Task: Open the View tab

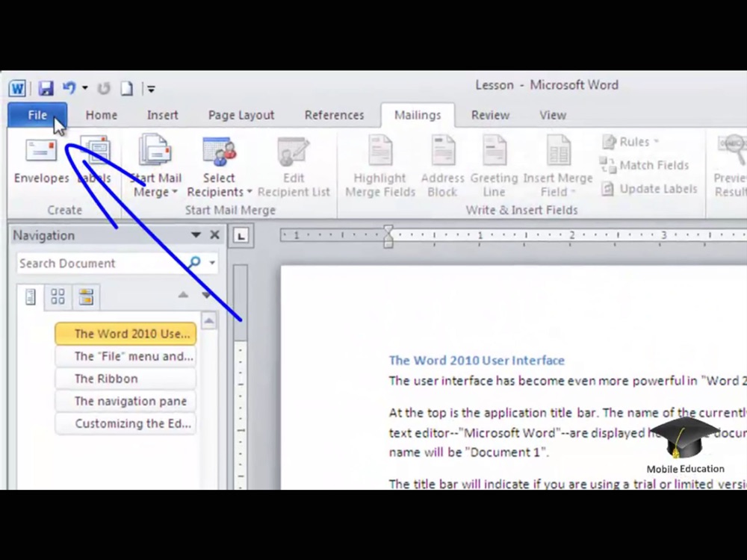Action: point(553,115)
